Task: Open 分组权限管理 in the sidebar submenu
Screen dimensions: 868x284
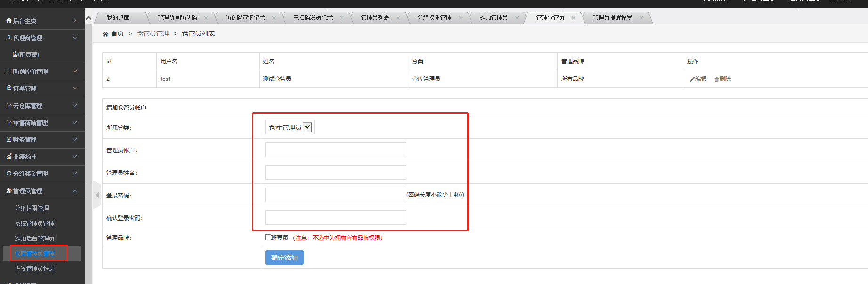Action: (x=32, y=208)
